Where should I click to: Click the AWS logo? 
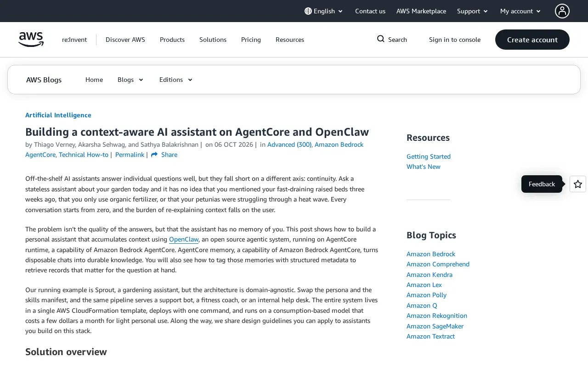(x=31, y=40)
